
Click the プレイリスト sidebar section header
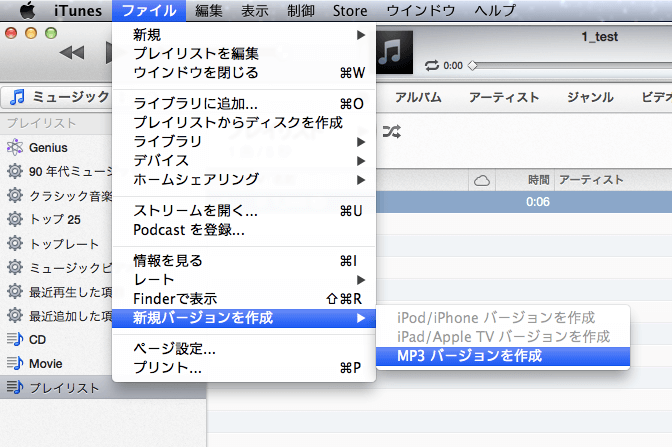pos(41,123)
